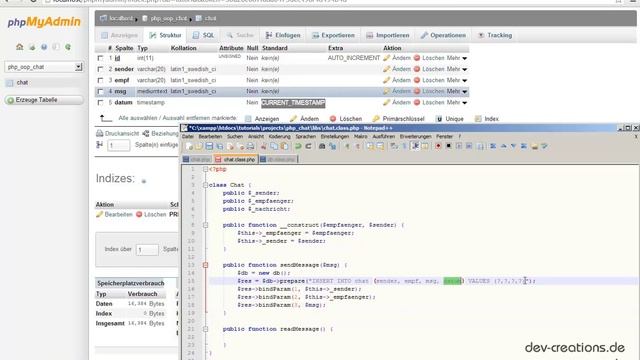Screen dimensions: 640x360
Task: Open the Bearbeiten menu in Notepad++
Action: coord(210,136)
